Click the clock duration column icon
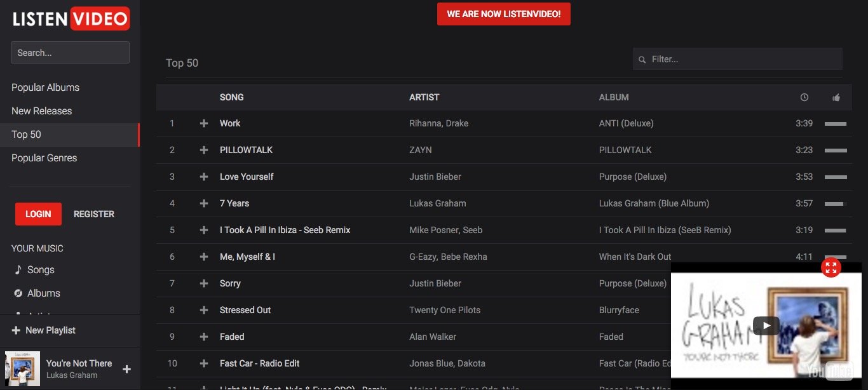The width and height of the screenshot is (868, 390). pos(804,97)
